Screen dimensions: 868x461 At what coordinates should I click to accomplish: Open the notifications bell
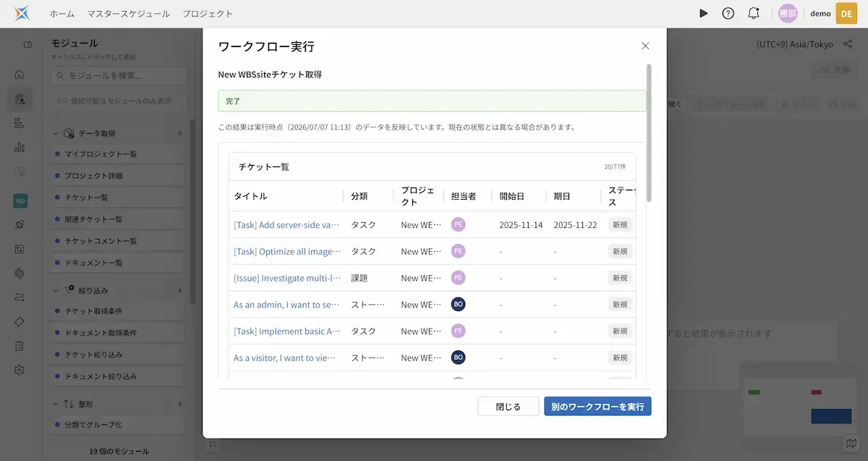(x=754, y=13)
